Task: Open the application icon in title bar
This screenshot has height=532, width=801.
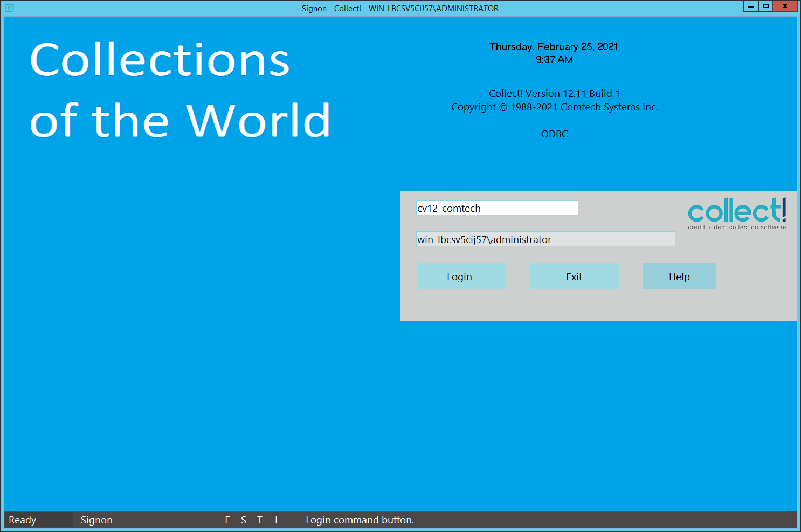Action: (10, 8)
